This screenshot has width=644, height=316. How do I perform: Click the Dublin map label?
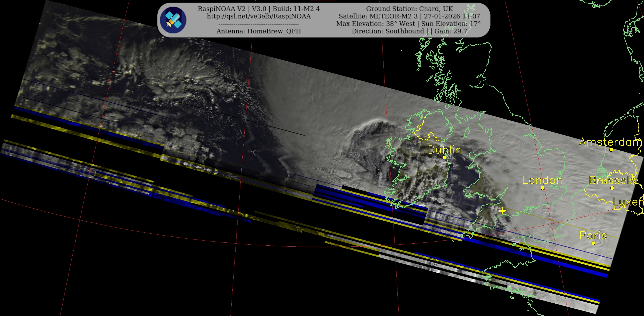tap(444, 150)
